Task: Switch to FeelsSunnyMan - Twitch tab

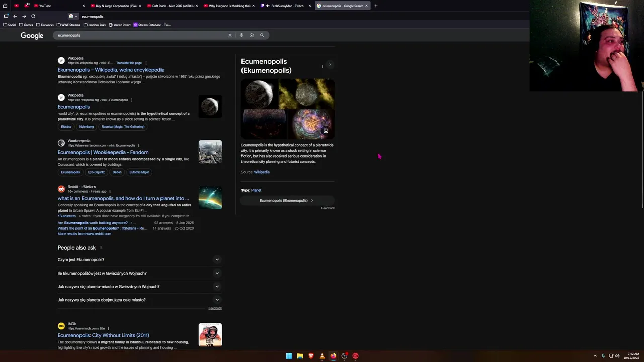Action: pos(285,6)
